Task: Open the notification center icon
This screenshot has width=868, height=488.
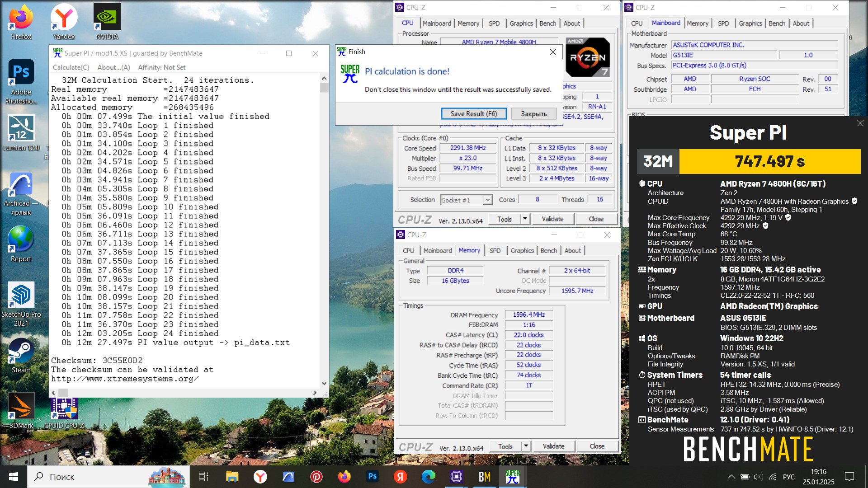Action: click(849, 477)
